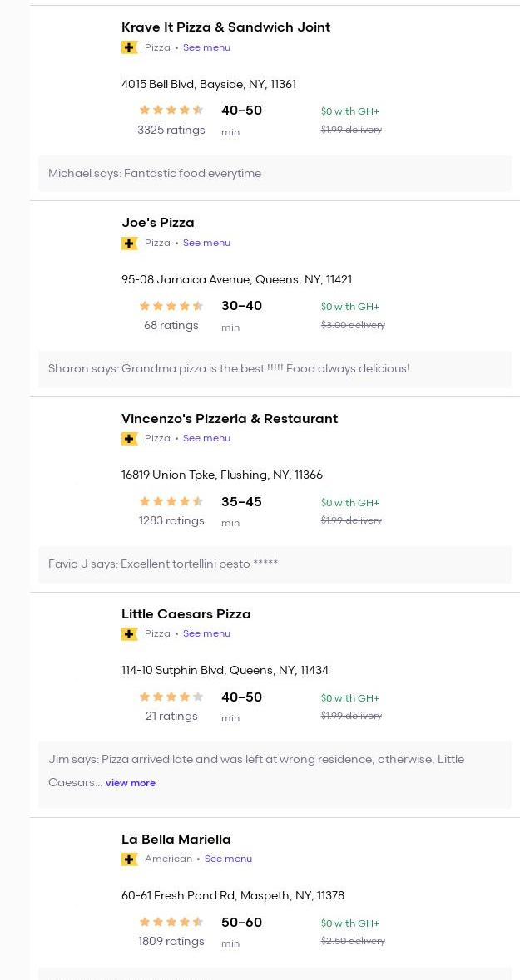The width and height of the screenshot is (520, 980).
Task: See menu for Joe's Pizza
Action: tap(206, 243)
